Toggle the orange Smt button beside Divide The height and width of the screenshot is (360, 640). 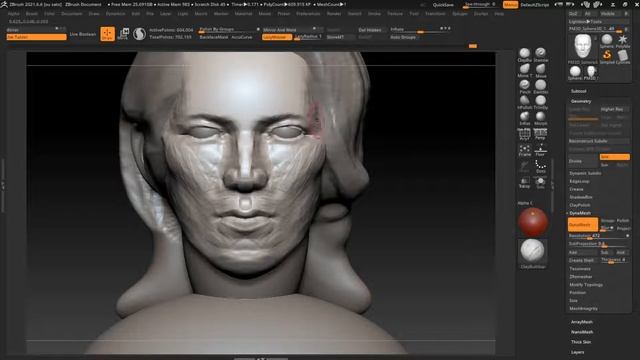[614, 157]
